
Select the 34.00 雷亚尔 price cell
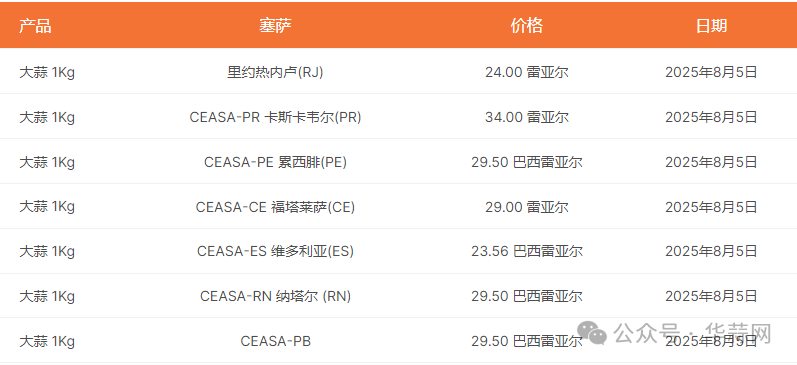(527, 117)
